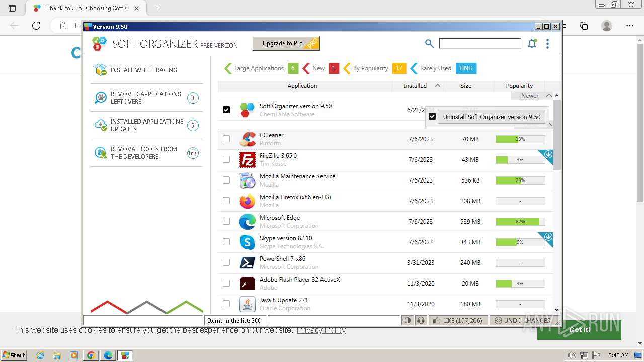
Task: Open Edge collections icon
Action: [584, 26]
